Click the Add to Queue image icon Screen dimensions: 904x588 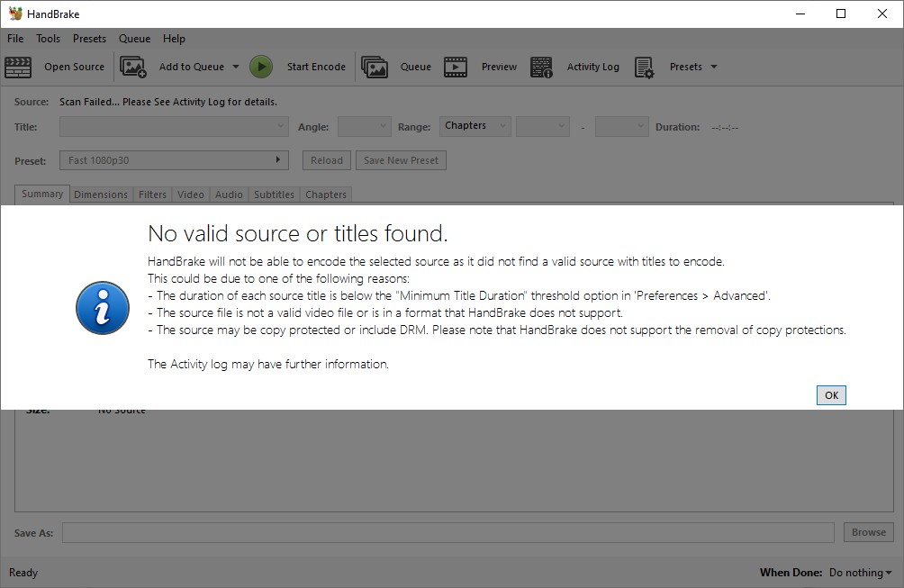pyautogui.click(x=133, y=67)
